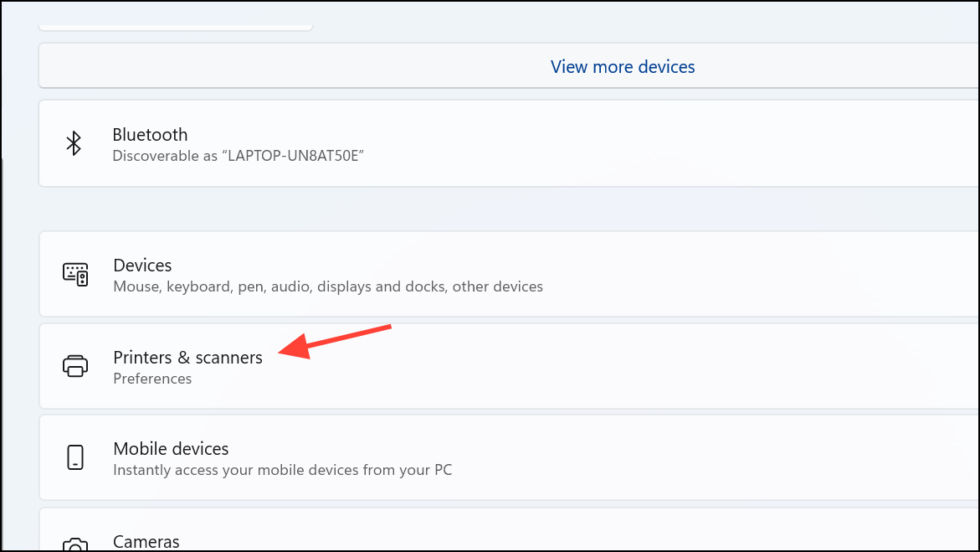The width and height of the screenshot is (980, 552).
Task: Click the Mouse, keyboard, pen description text
Action: 327,286
